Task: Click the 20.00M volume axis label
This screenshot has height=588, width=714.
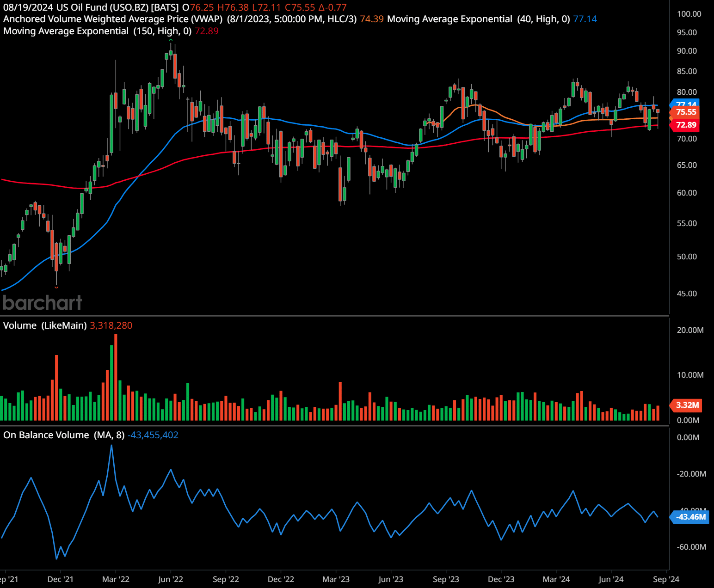Action: 690,330
